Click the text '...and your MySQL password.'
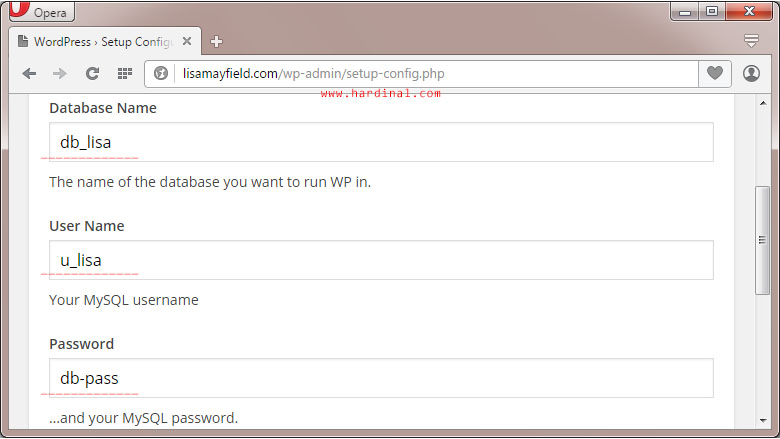The height and width of the screenshot is (439, 780). point(144,418)
